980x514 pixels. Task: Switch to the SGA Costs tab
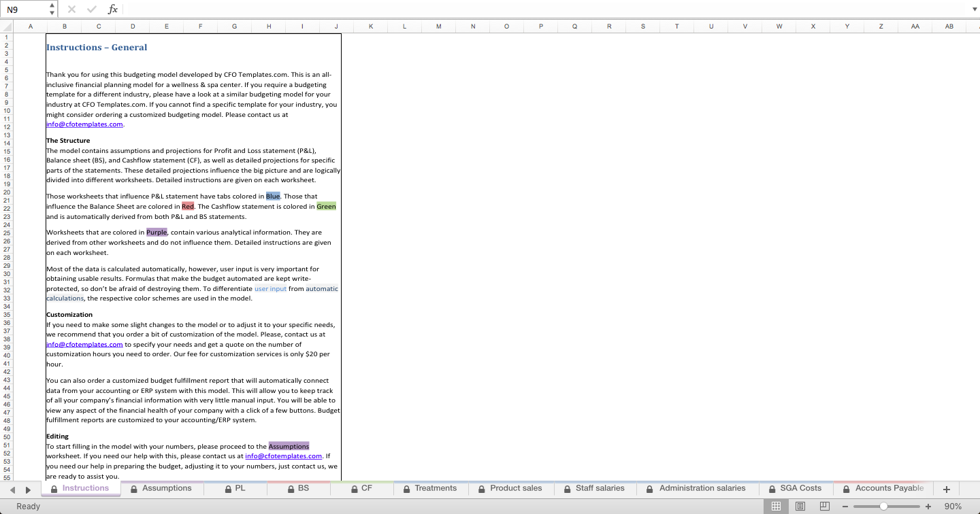point(795,488)
